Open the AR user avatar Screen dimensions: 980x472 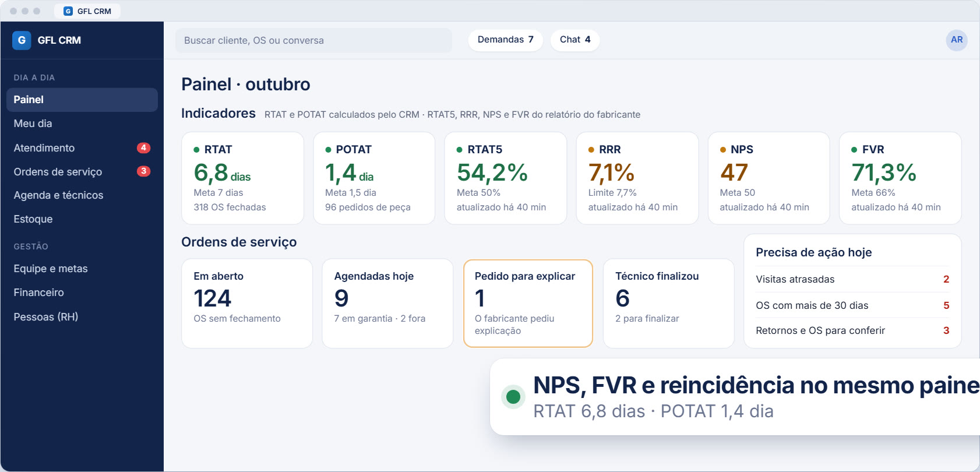coord(957,40)
